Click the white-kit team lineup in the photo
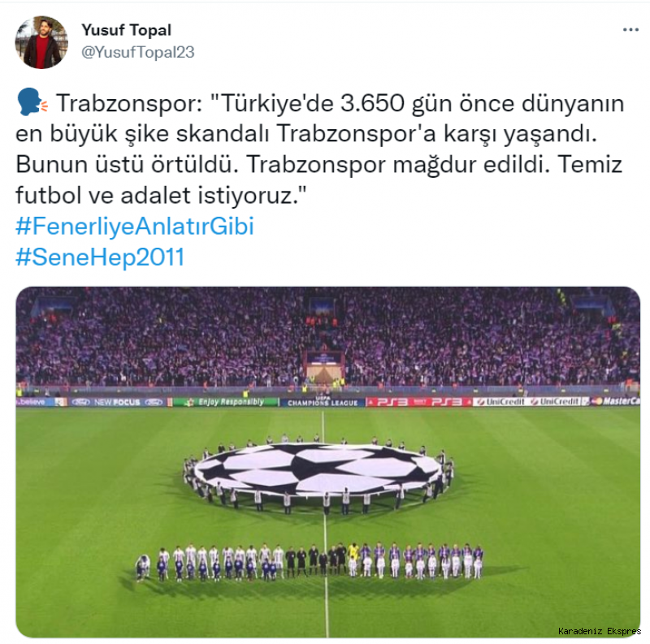650x644 pixels. coord(210,562)
